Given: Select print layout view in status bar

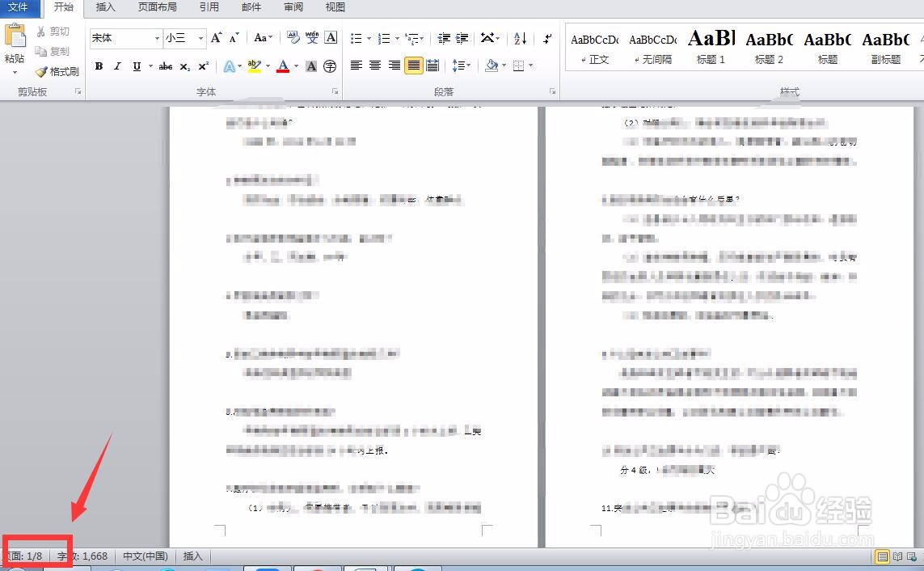Looking at the screenshot, I should coord(882,556).
